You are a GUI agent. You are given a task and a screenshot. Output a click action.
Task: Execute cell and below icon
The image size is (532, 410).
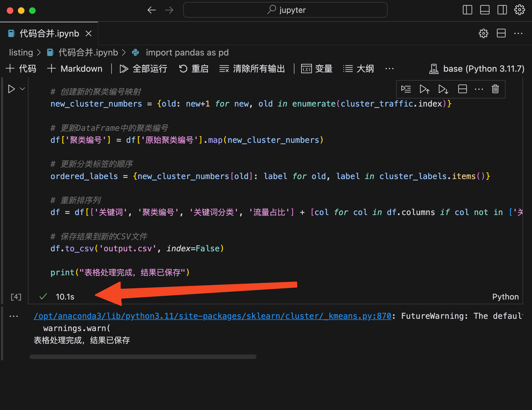[443, 89]
